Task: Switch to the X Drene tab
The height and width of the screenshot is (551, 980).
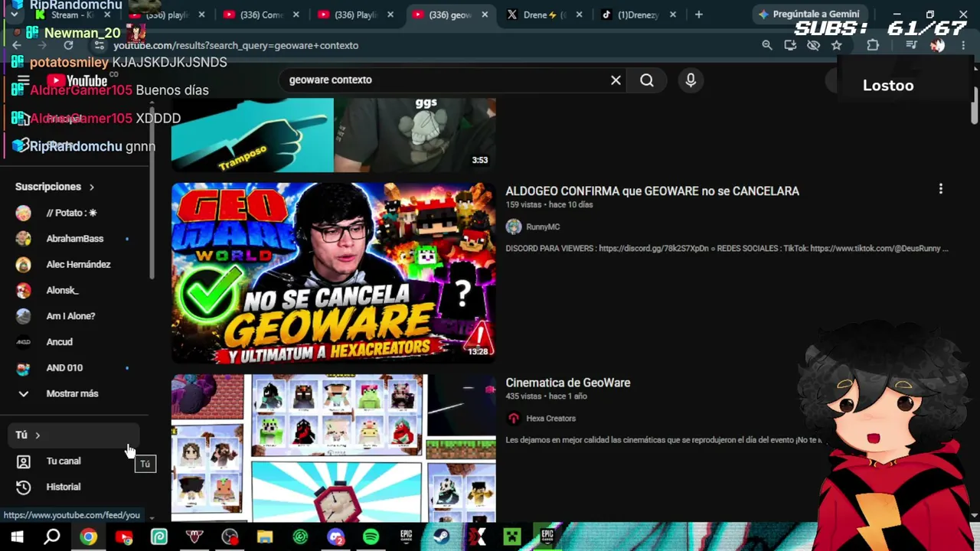Action: click(x=545, y=15)
